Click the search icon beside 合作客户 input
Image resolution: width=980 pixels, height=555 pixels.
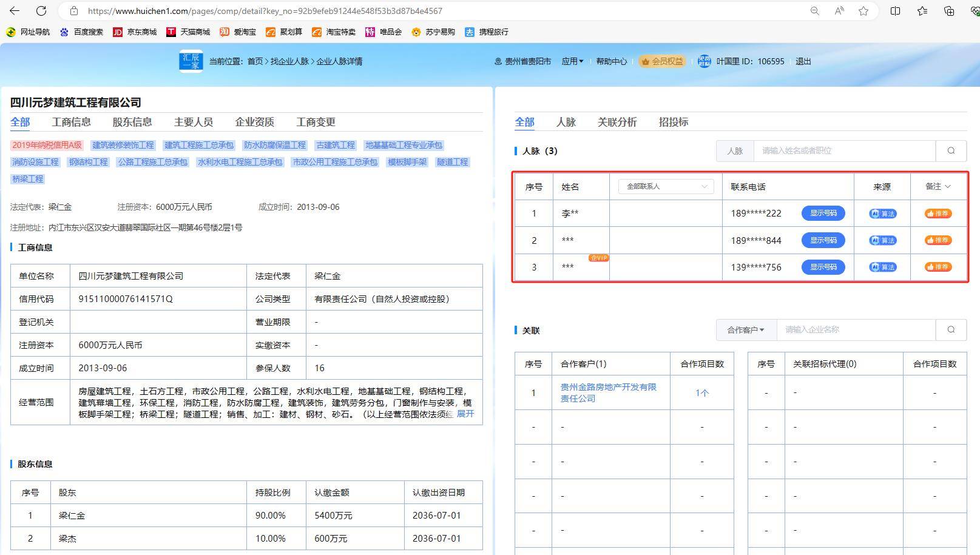click(951, 329)
